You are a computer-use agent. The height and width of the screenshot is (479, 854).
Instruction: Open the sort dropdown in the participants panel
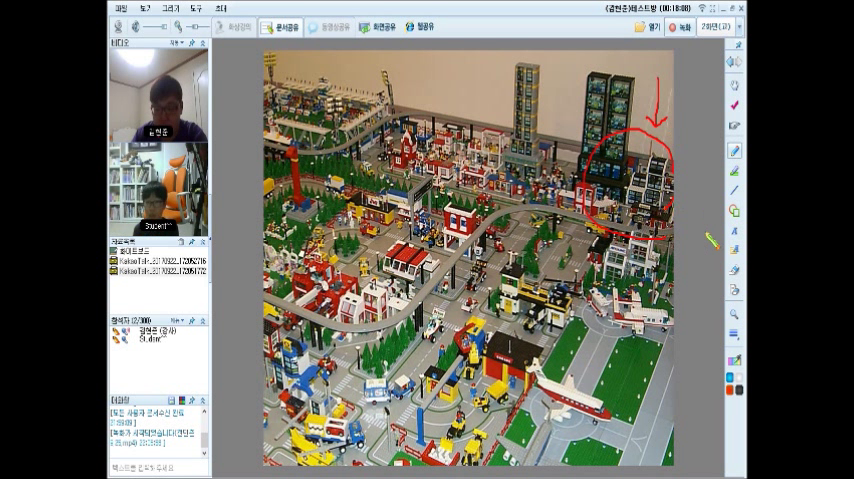177,320
